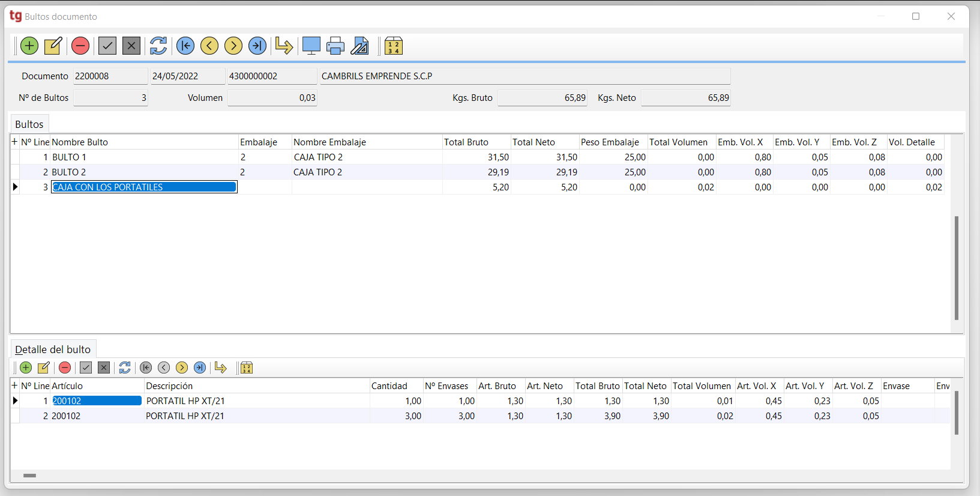Confirm changes with checkmark icon in main toolbar
The image size is (980, 496).
pyautogui.click(x=107, y=46)
